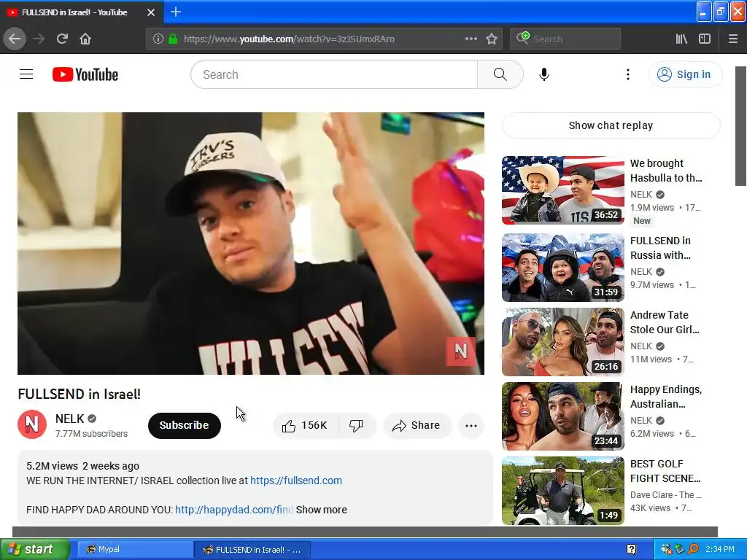The image size is (747, 560).
Task: Switch to Mypal taskbar item
Action: 134,549
